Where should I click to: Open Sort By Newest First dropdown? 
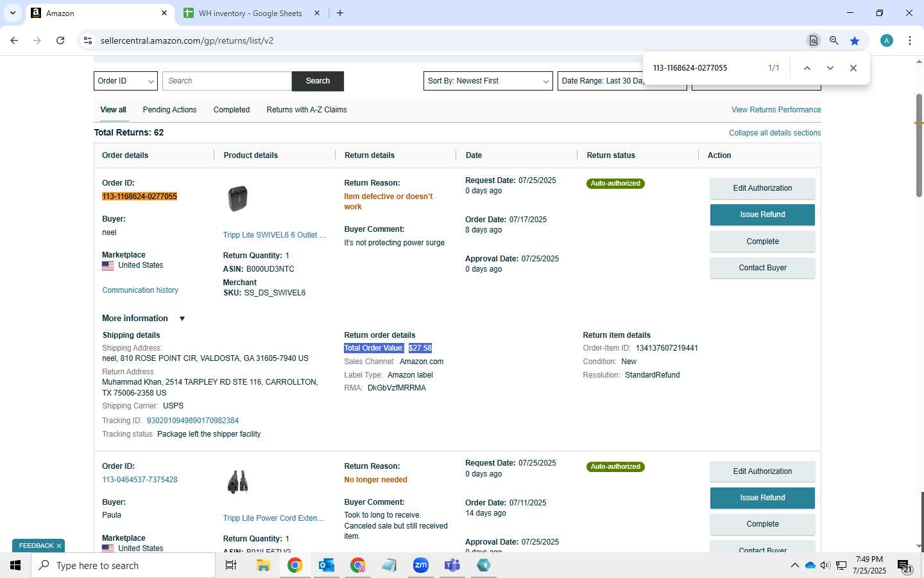click(x=488, y=81)
